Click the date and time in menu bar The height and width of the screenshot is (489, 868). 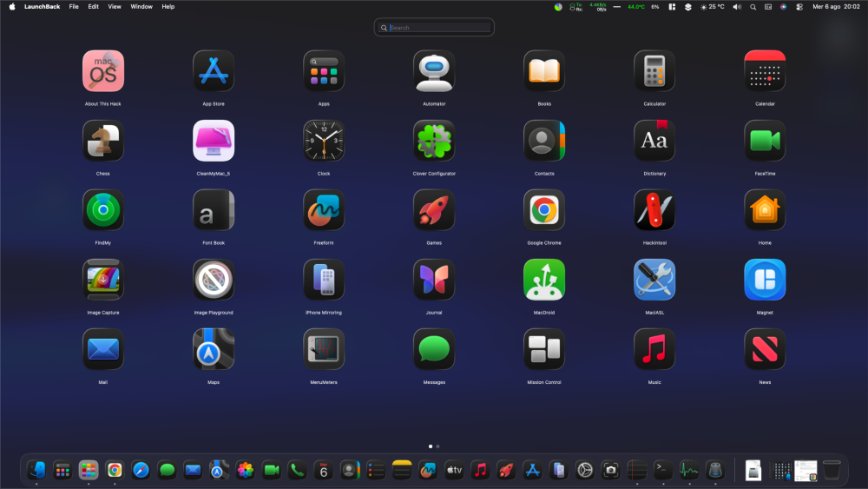pos(836,7)
